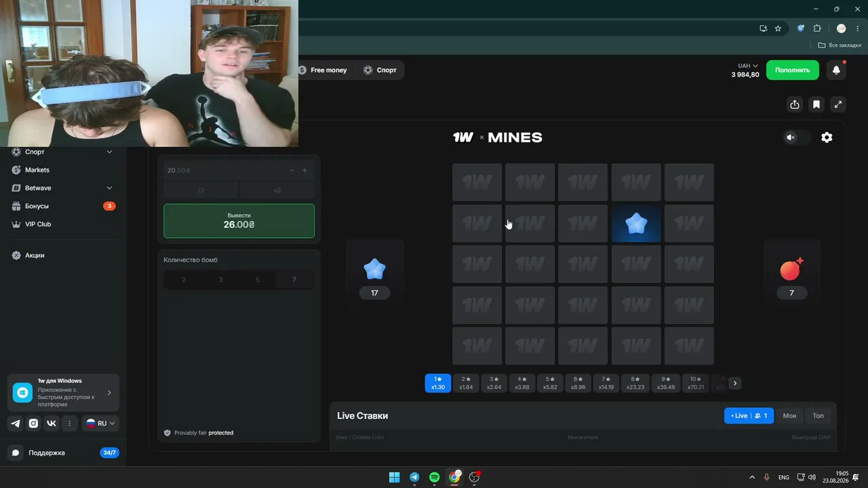Open the 1w для Windows banner arrow

point(109,392)
